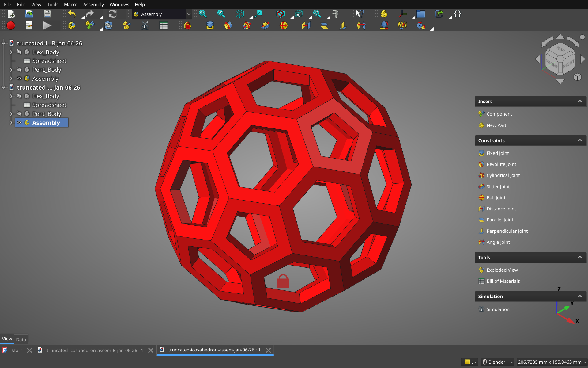The image size is (588, 368).
Task: Expand the selected Assembly tree item
Action: (11, 123)
